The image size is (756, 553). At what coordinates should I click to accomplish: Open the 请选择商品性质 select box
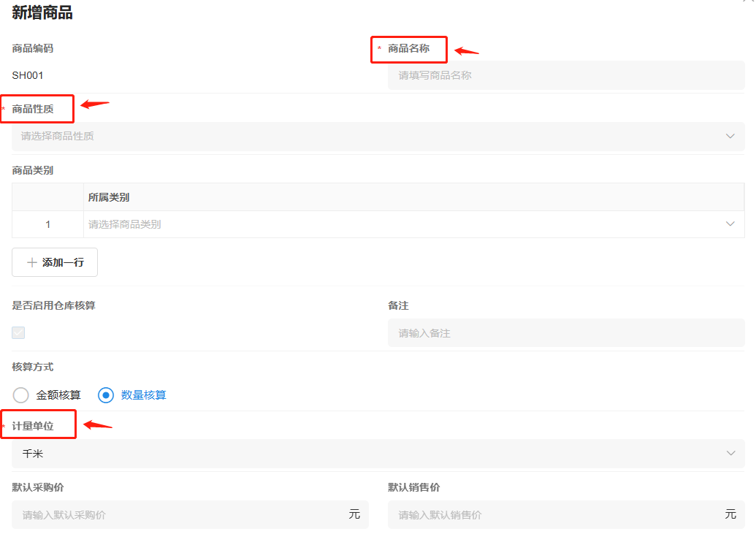(x=365, y=137)
